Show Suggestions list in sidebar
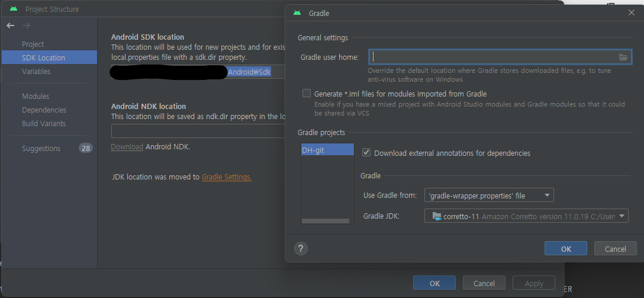The width and height of the screenshot is (644, 298). [x=41, y=148]
